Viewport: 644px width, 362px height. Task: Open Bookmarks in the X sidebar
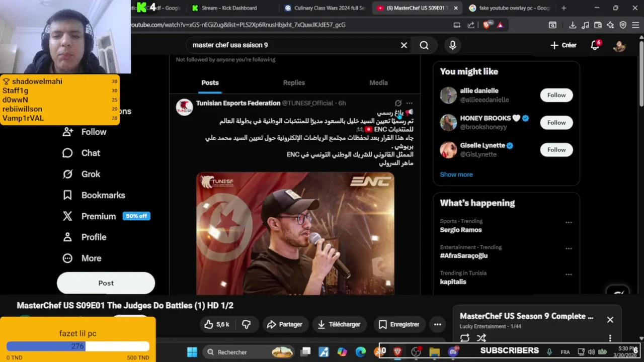pos(94,195)
